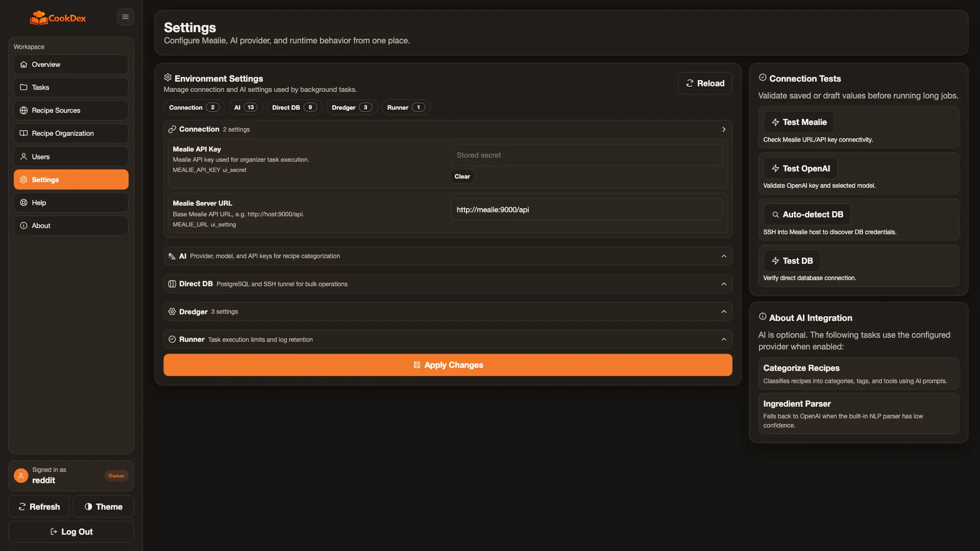
Task: Toggle the sidebar collapse hamburger button
Action: (125, 17)
